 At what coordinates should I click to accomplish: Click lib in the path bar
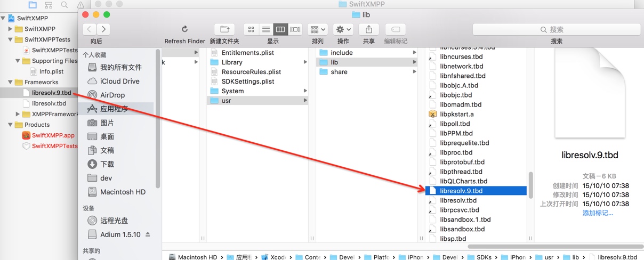click(x=571, y=257)
